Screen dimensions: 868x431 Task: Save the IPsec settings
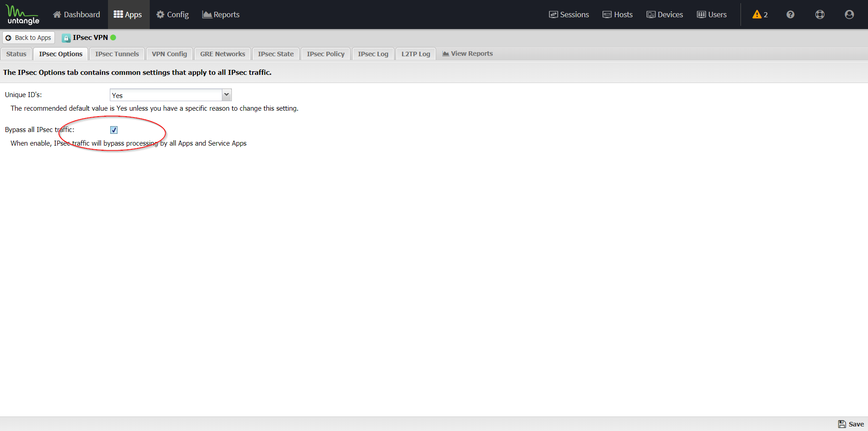(851, 424)
